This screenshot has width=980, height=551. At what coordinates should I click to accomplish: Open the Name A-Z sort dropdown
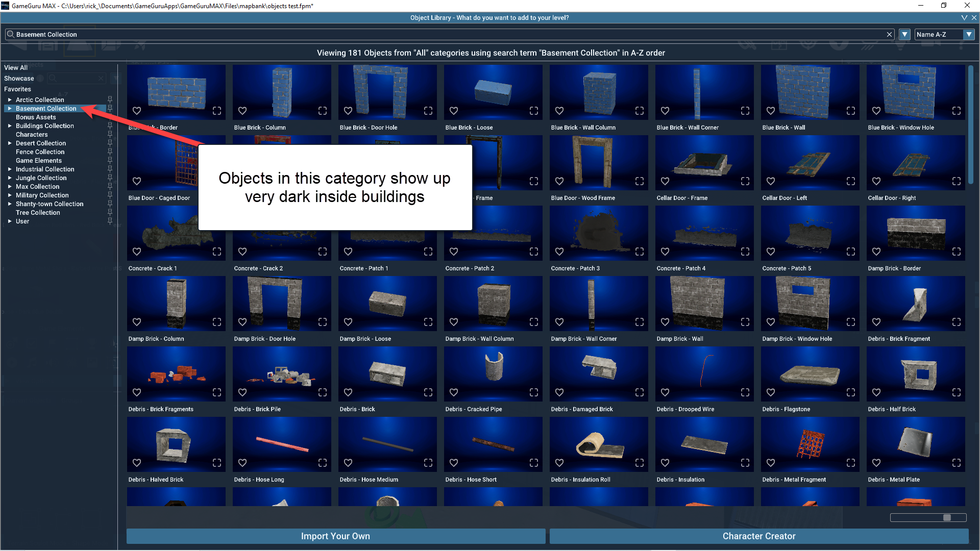tap(969, 34)
